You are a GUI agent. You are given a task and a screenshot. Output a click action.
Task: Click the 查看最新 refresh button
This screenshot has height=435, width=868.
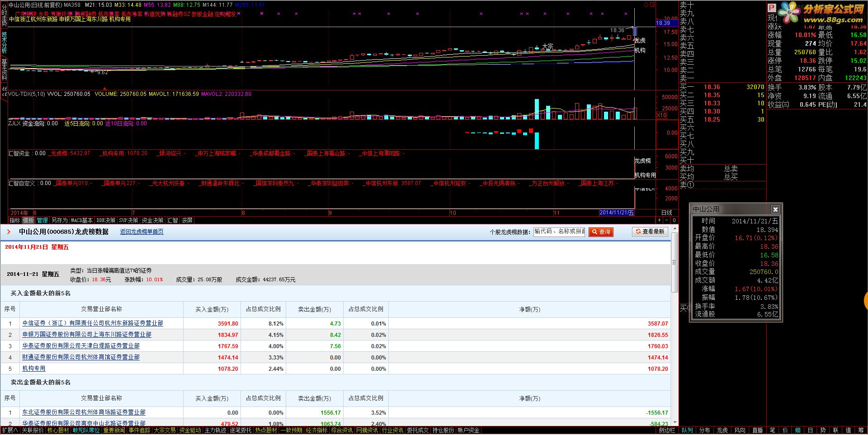click(x=650, y=232)
